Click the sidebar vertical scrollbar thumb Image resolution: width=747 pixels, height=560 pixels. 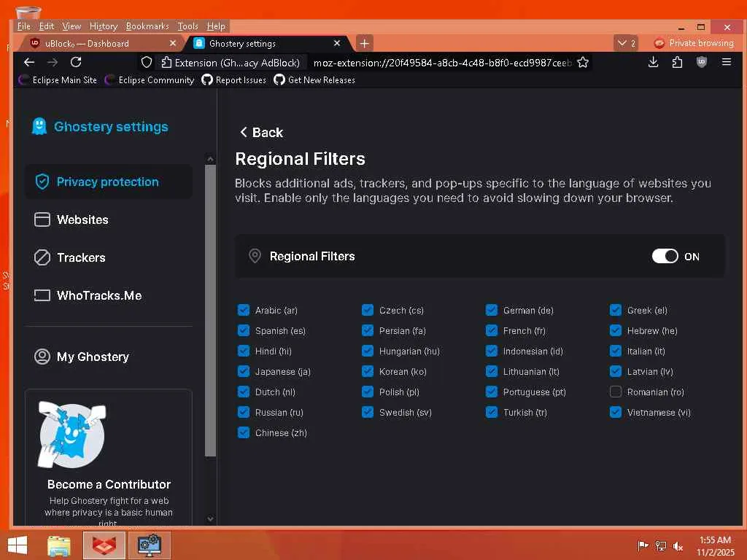point(210,311)
